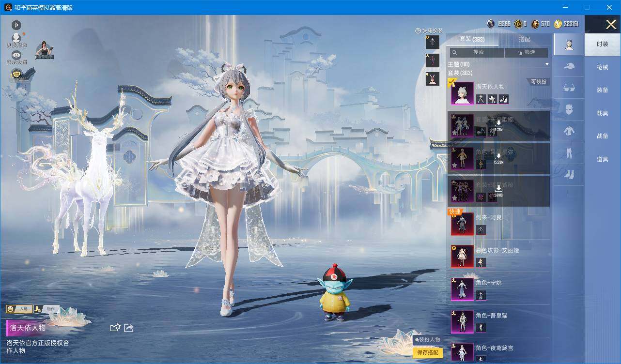Click the 可装扮 button
The height and width of the screenshot is (364, 621).
point(539,82)
